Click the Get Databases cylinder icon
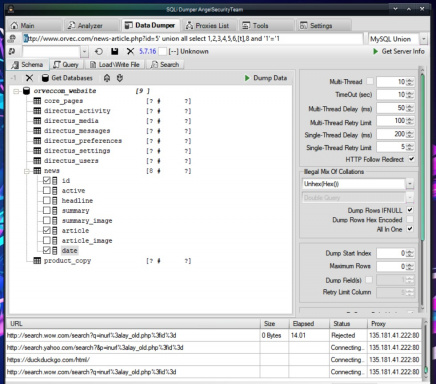This screenshot has height=384, width=436. point(45,78)
